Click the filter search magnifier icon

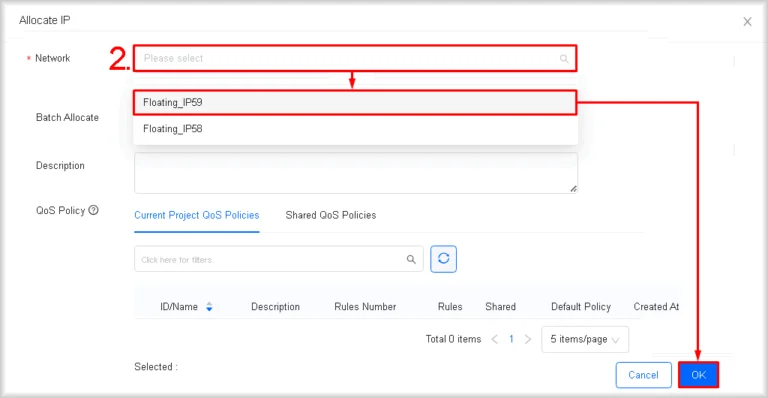[x=411, y=259]
